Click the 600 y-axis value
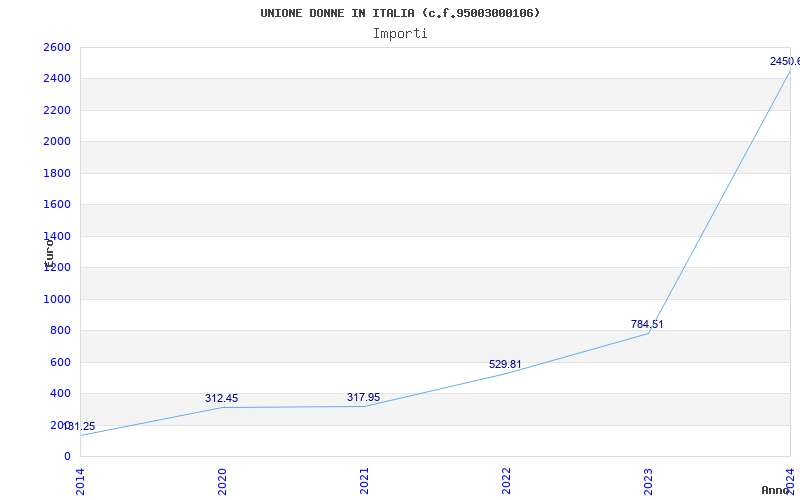 [60, 362]
